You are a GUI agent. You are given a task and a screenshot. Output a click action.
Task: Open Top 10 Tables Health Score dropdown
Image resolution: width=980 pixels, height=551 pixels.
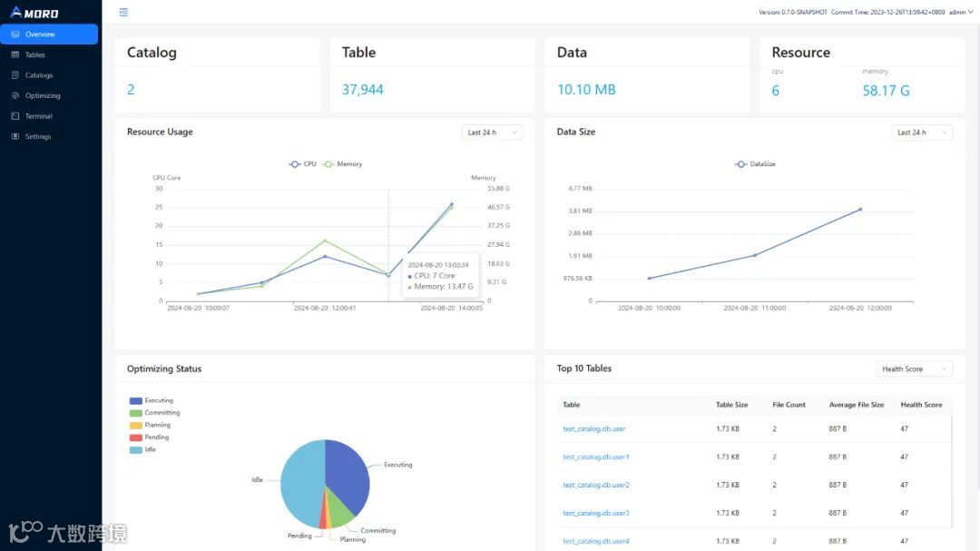coord(915,369)
